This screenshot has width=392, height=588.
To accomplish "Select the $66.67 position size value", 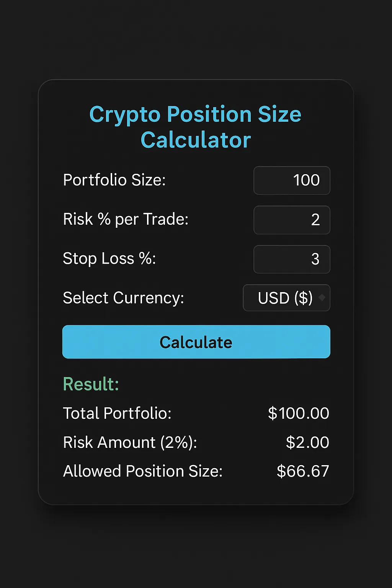I will coord(303,471).
